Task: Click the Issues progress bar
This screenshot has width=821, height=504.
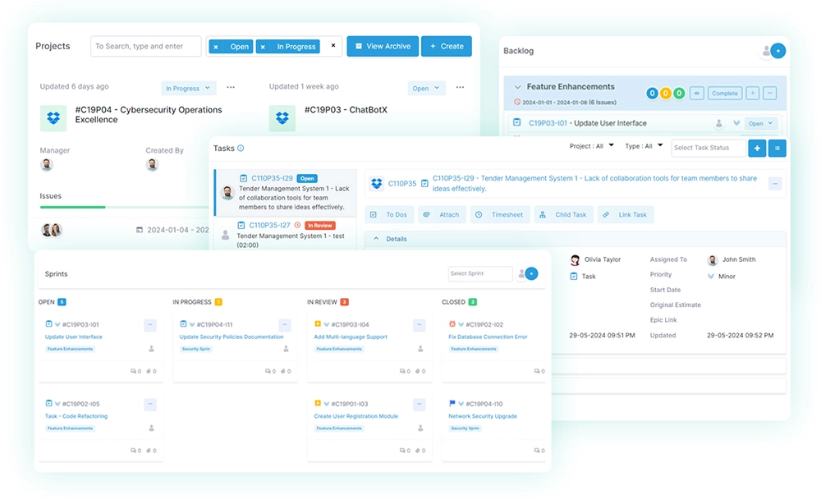Action: tap(74, 207)
